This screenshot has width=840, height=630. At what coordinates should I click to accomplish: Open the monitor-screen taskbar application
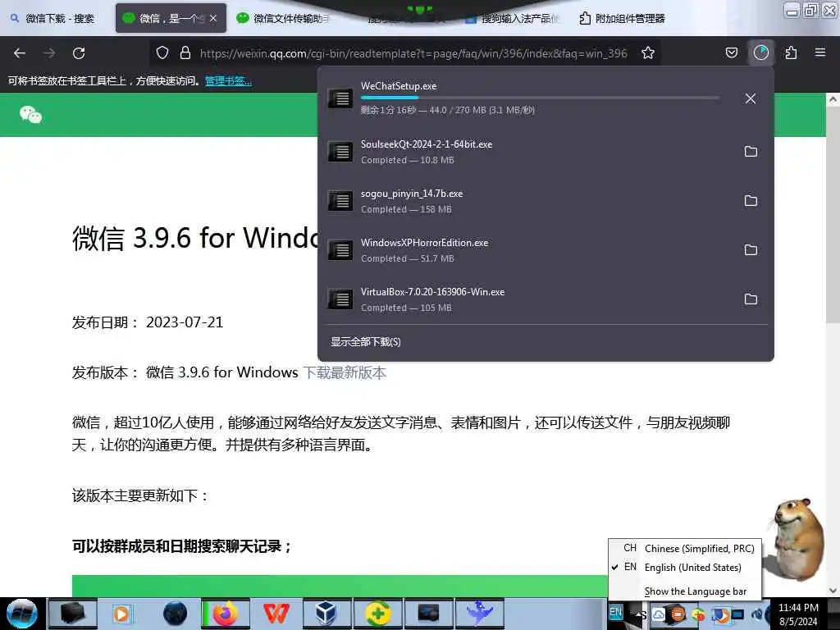pos(428,614)
